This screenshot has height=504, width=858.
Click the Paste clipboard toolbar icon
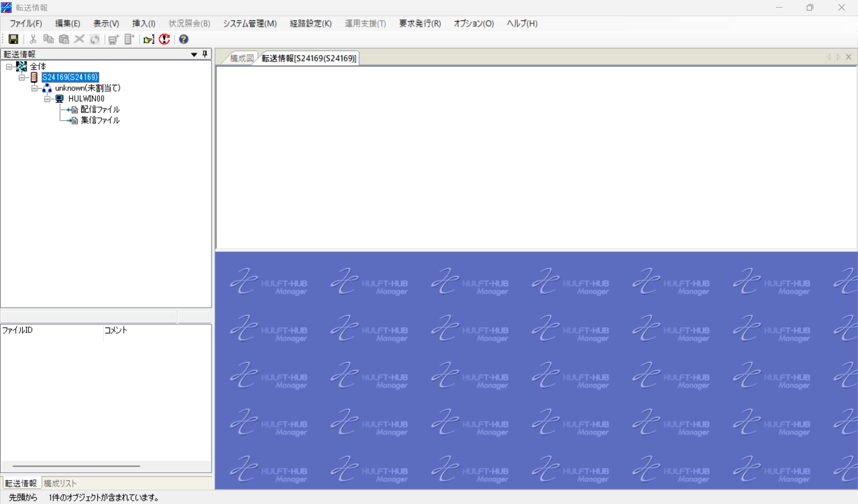pos(64,39)
